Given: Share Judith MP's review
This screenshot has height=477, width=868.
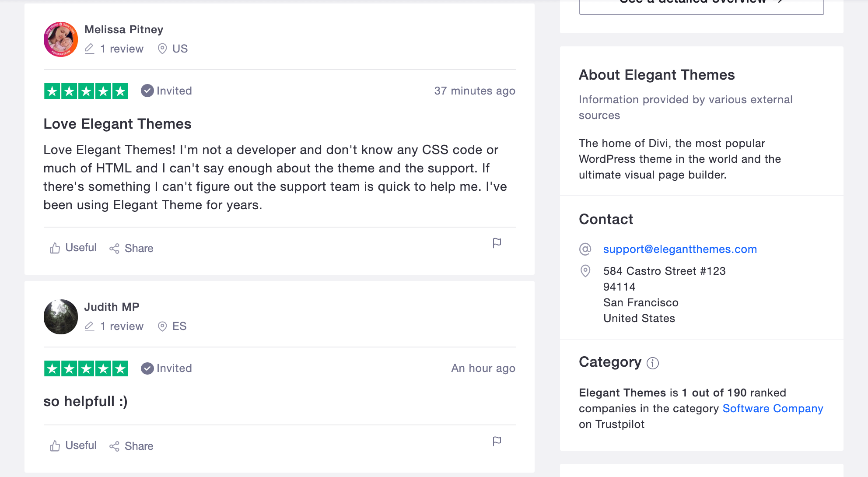Looking at the screenshot, I should click(131, 446).
